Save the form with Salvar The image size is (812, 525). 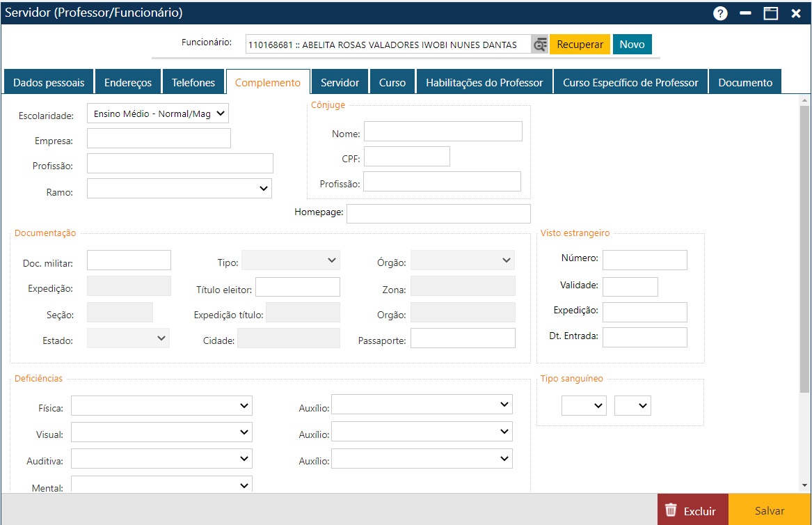pyautogui.click(x=770, y=510)
